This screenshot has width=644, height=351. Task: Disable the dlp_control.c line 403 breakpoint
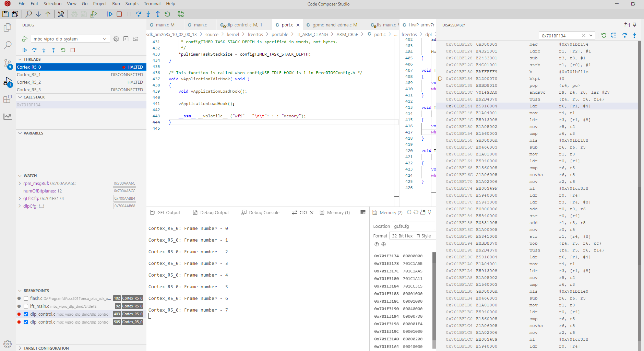[x=26, y=314]
